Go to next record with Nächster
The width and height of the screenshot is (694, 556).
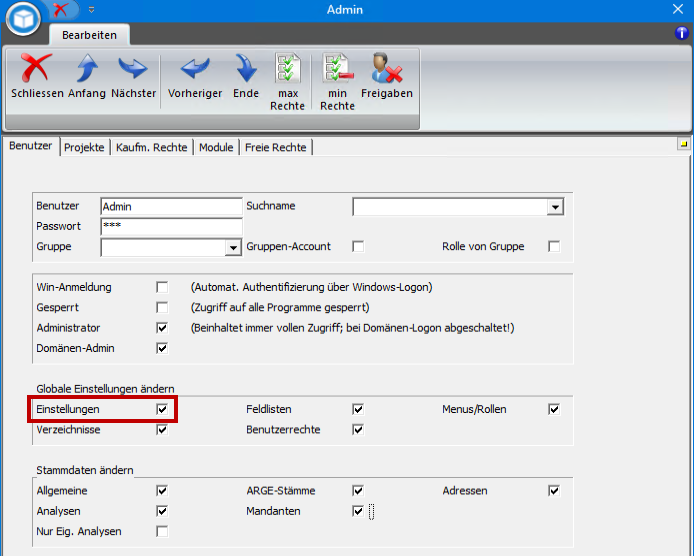(132, 70)
